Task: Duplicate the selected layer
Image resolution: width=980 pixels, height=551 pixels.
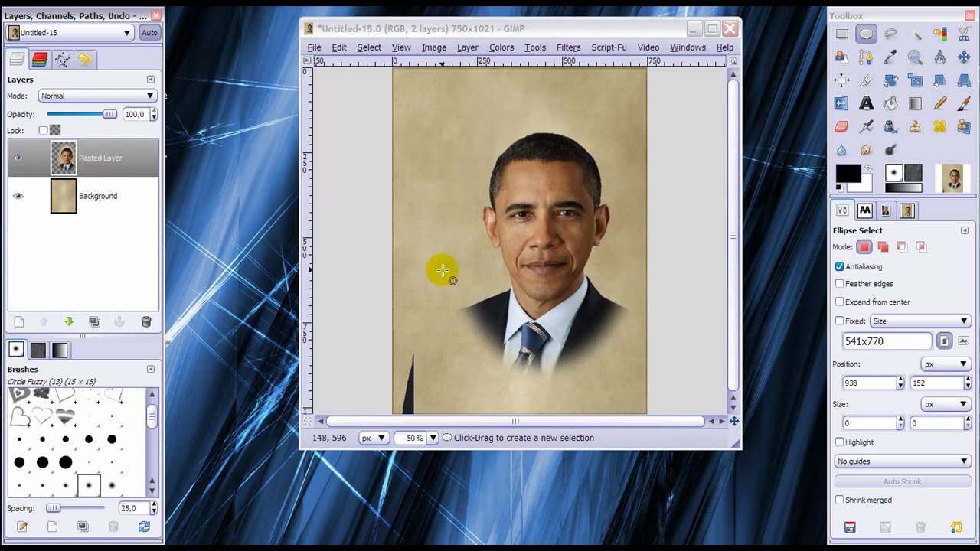Action: (x=94, y=322)
